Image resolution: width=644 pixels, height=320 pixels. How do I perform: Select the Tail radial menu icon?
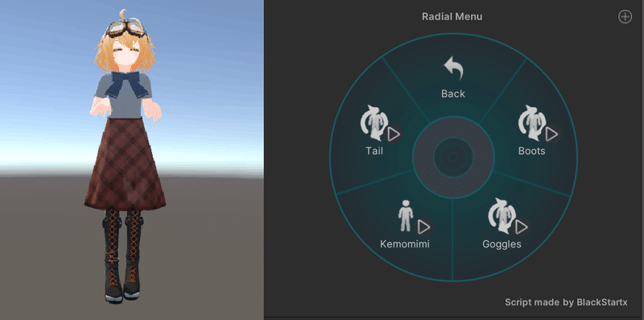[374, 123]
